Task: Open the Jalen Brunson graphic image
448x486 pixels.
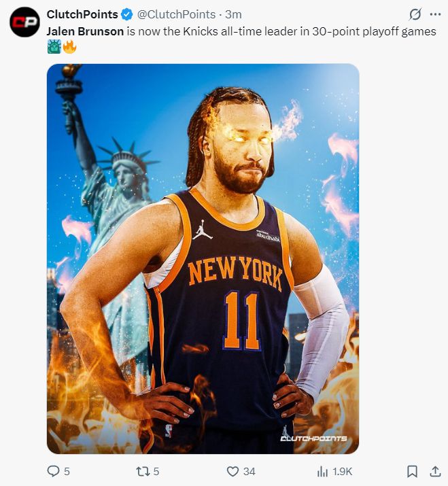Action: tap(203, 259)
